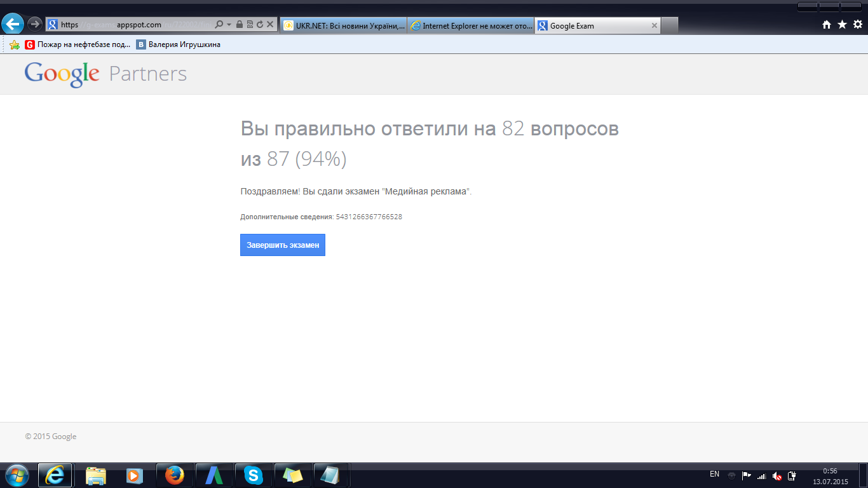Click the Завершить экзамен button
868x488 pixels.
(283, 245)
